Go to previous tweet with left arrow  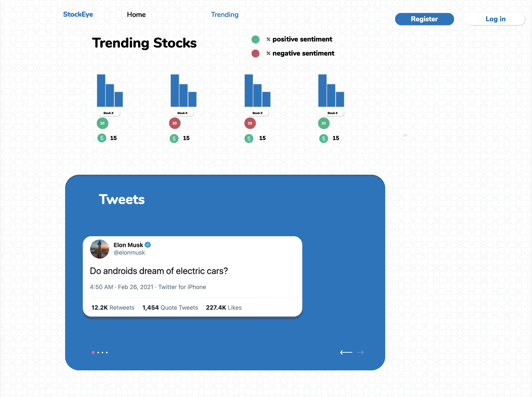coord(346,352)
